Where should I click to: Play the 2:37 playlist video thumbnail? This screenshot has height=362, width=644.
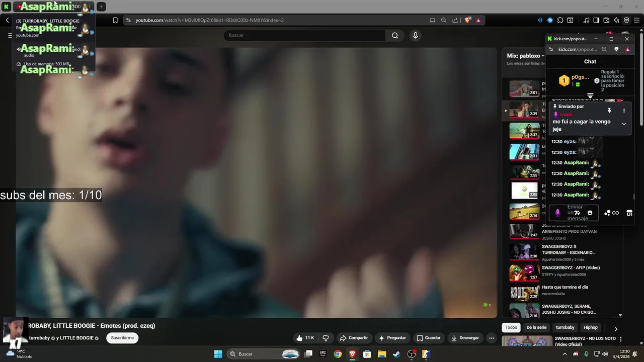click(x=524, y=131)
